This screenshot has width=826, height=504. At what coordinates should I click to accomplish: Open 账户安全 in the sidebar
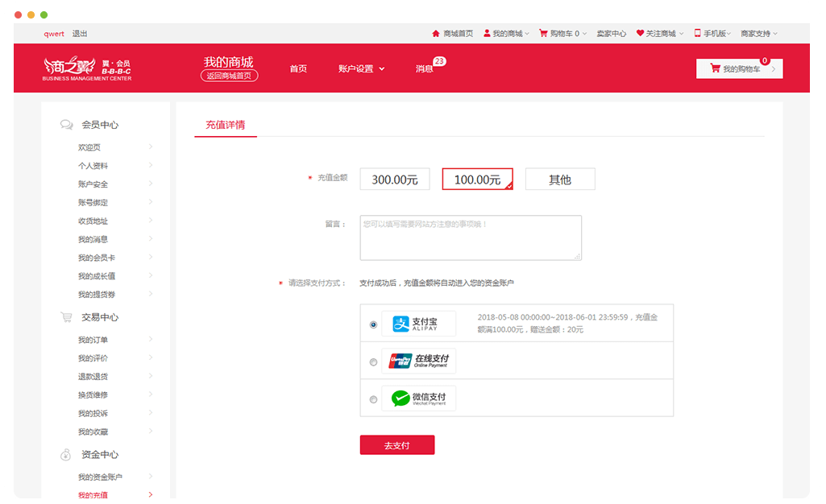[x=93, y=184]
